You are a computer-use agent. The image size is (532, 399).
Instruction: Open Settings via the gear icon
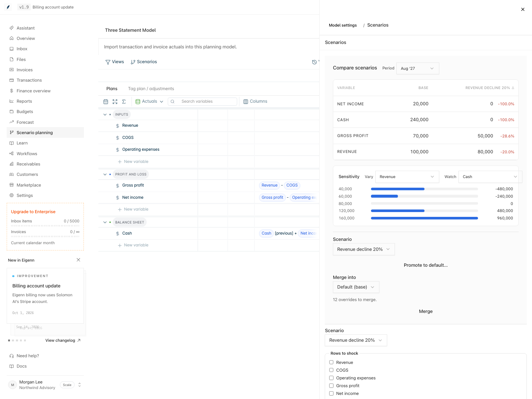pyautogui.click(x=12, y=195)
